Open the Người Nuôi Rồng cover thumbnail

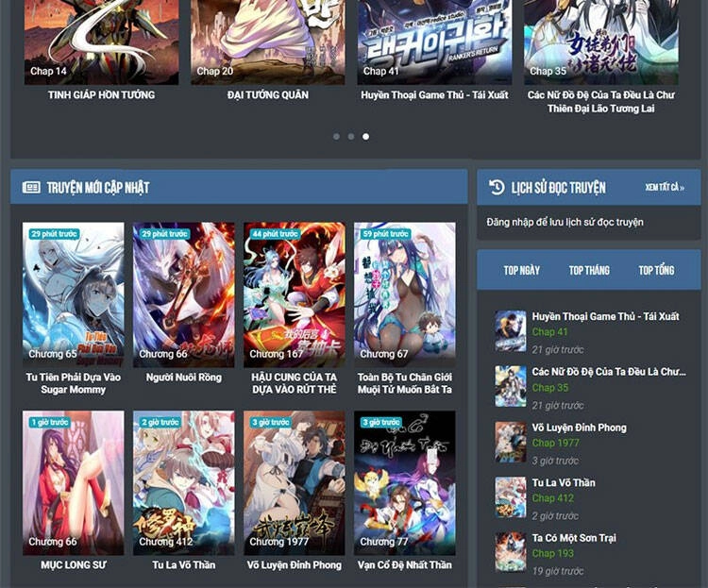(x=184, y=294)
